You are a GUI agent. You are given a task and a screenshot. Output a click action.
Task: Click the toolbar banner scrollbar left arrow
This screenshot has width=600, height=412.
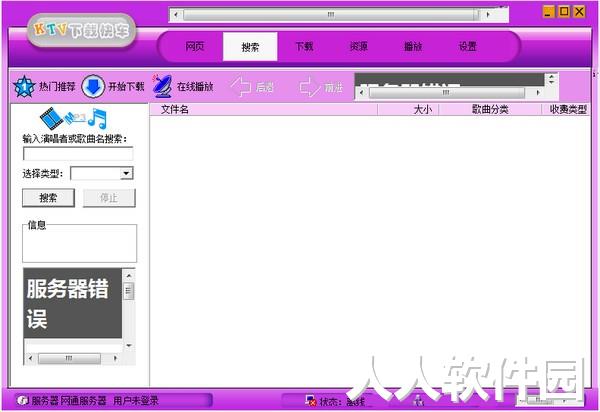point(362,93)
